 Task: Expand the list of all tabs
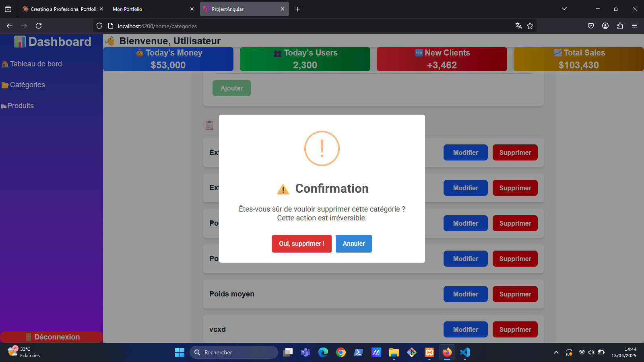click(x=564, y=9)
